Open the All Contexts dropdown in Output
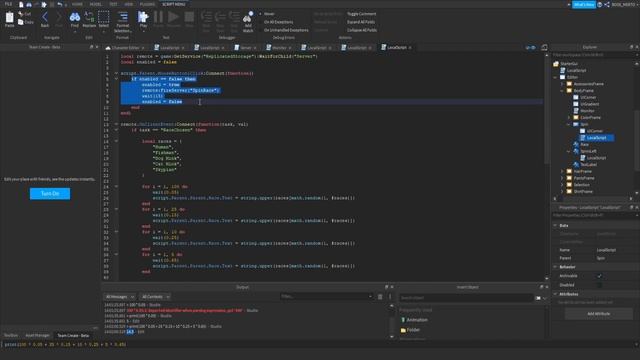The image size is (640, 360). 155,297
